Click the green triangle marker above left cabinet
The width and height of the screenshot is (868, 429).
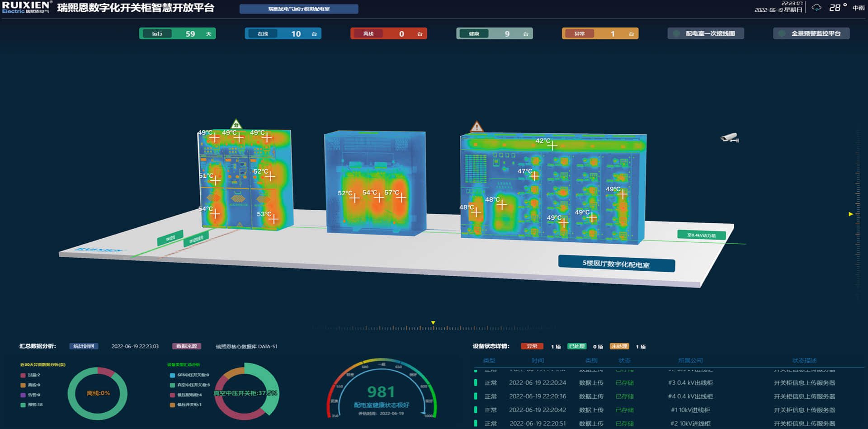tap(236, 124)
